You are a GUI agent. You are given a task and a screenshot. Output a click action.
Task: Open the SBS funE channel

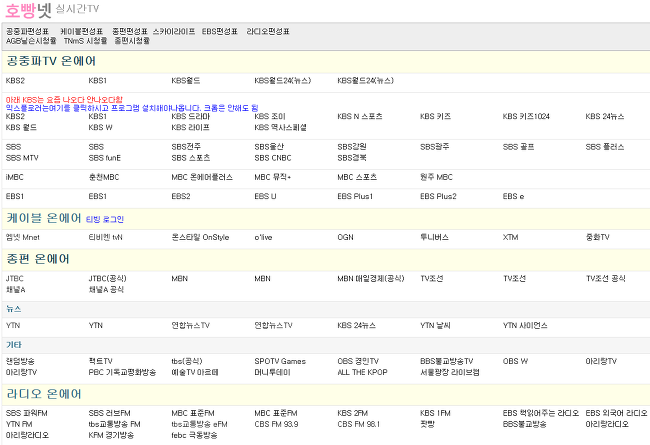(x=104, y=158)
